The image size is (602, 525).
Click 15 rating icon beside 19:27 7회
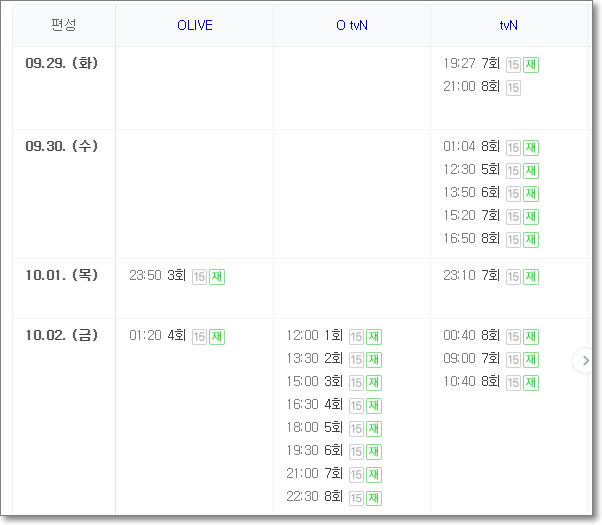point(513,65)
